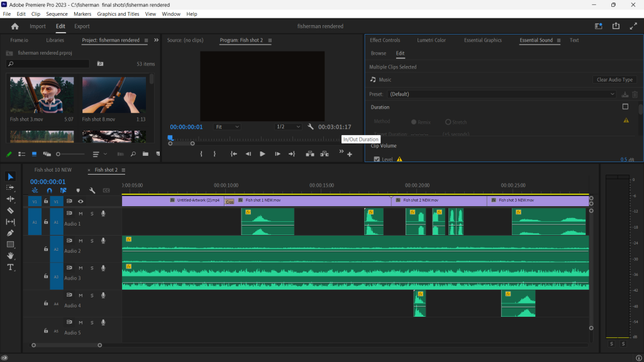Enable voice-over record on Audio 5
644x362 pixels.
tap(103, 322)
